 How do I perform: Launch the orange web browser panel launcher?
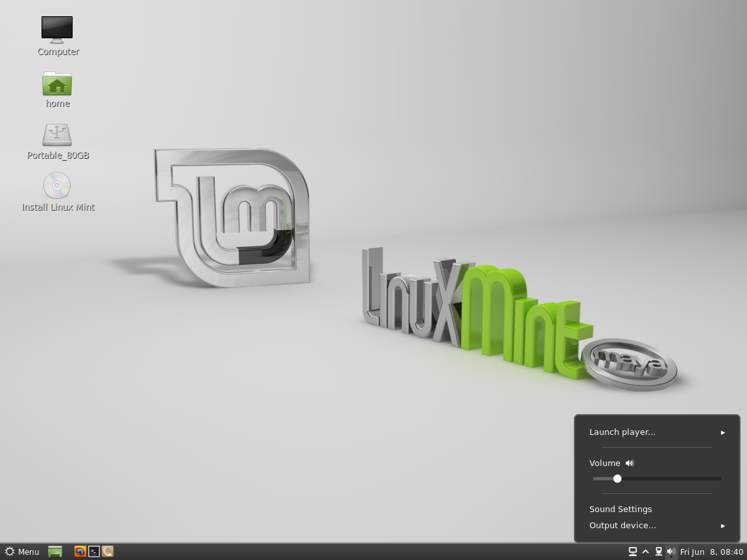point(80,552)
